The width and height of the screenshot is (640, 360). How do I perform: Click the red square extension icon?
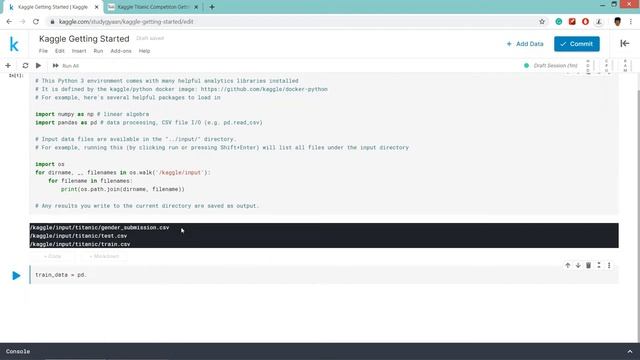[x=572, y=22]
